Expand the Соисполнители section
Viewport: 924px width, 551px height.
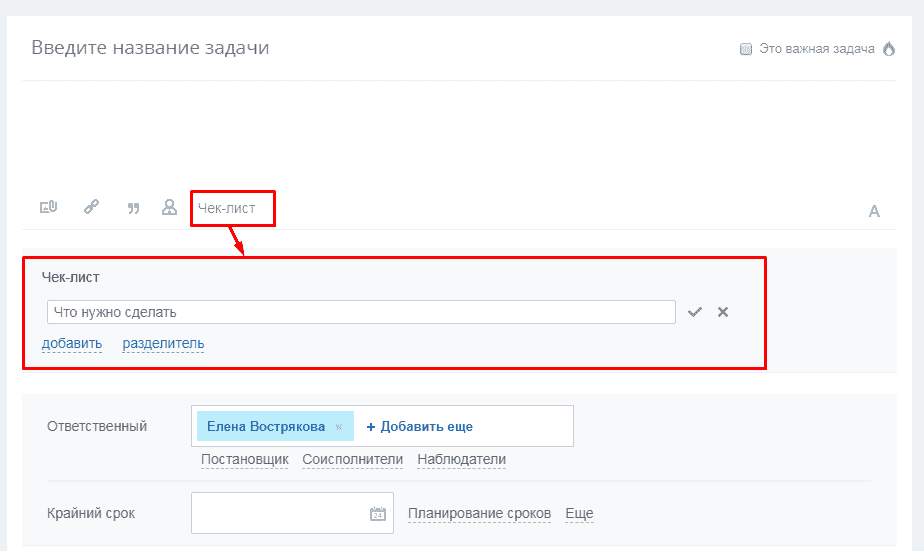[352, 460]
